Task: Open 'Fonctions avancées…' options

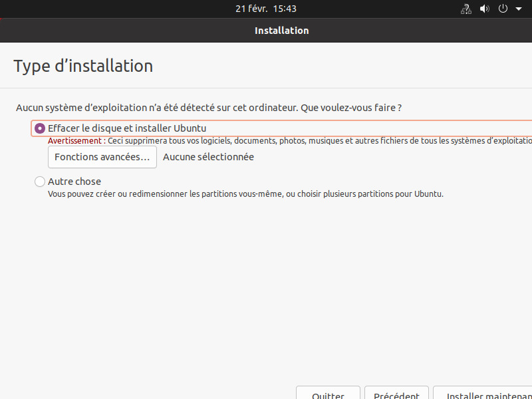Action: [102, 157]
